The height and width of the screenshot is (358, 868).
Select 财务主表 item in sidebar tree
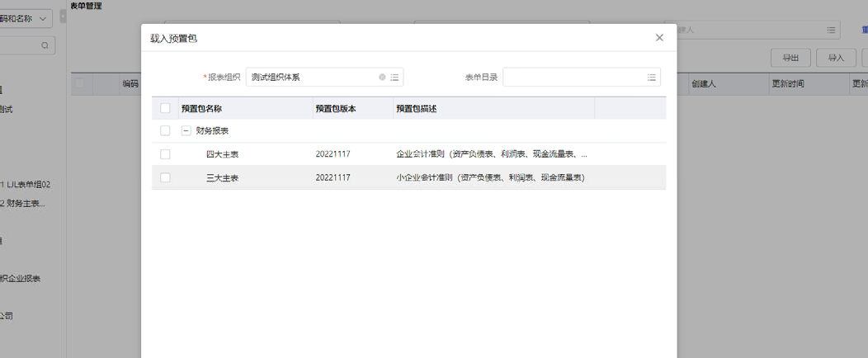point(23,203)
